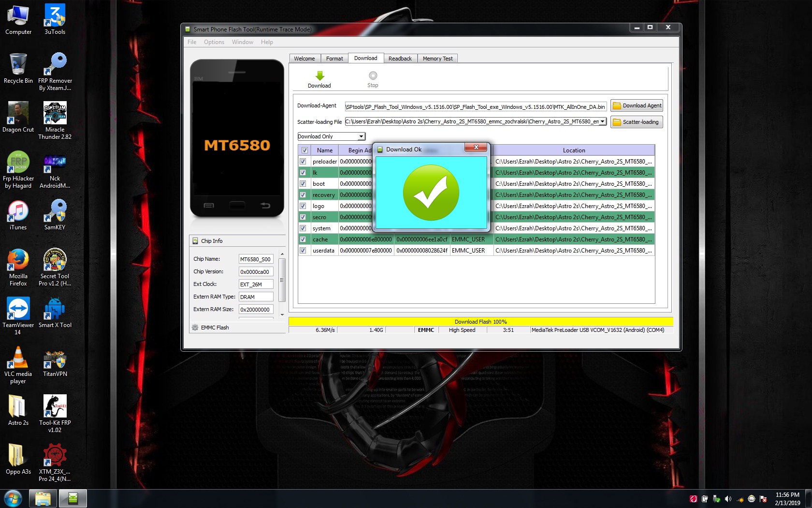812x508 pixels.
Task: Open the Options menu
Action: [x=214, y=42]
